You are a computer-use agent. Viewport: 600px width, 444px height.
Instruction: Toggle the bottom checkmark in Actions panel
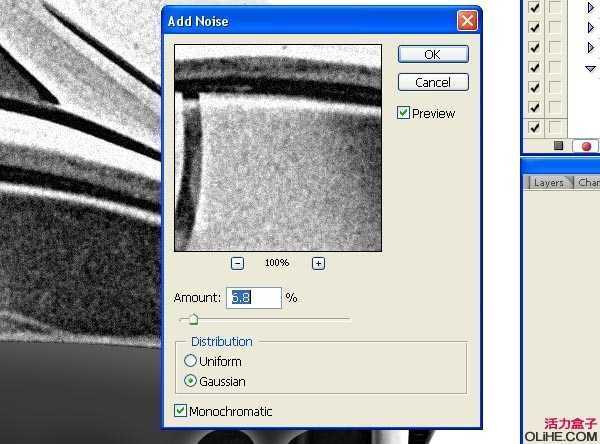click(x=534, y=127)
